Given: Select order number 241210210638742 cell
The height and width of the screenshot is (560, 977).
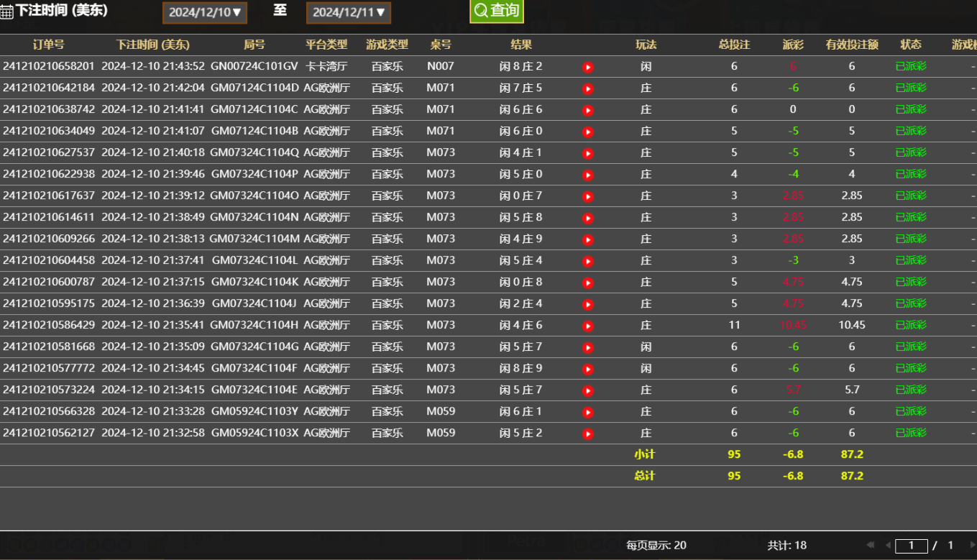Looking at the screenshot, I should point(49,109).
